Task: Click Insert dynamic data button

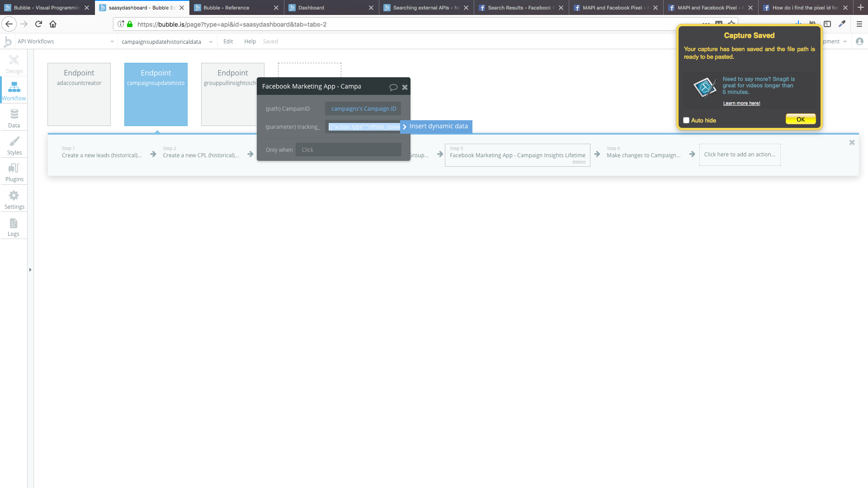Action: [438, 127]
